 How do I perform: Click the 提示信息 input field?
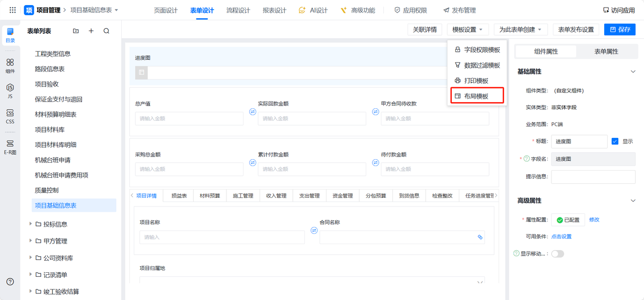coord(593,177)
